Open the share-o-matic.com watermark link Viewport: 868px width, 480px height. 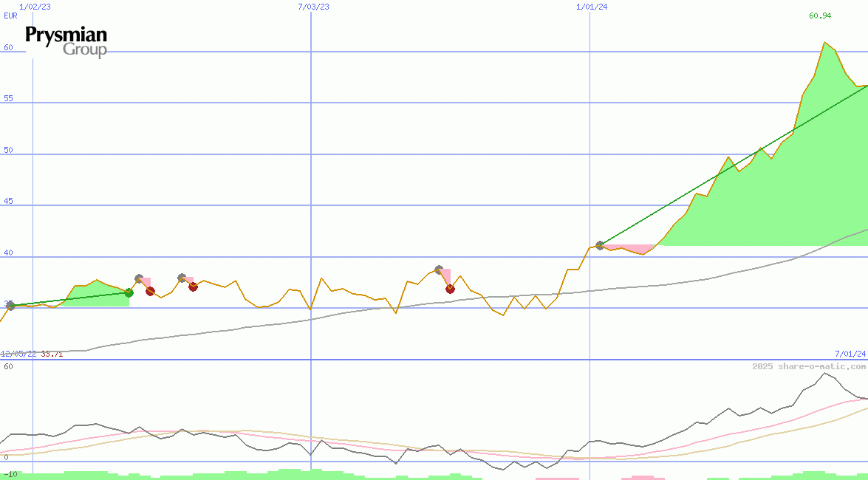coord(808,366)
